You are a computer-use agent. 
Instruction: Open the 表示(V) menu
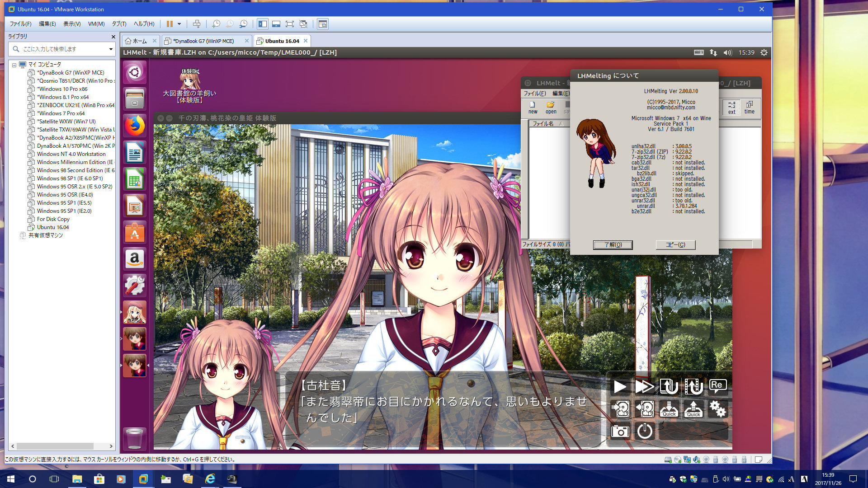[72, 24]
